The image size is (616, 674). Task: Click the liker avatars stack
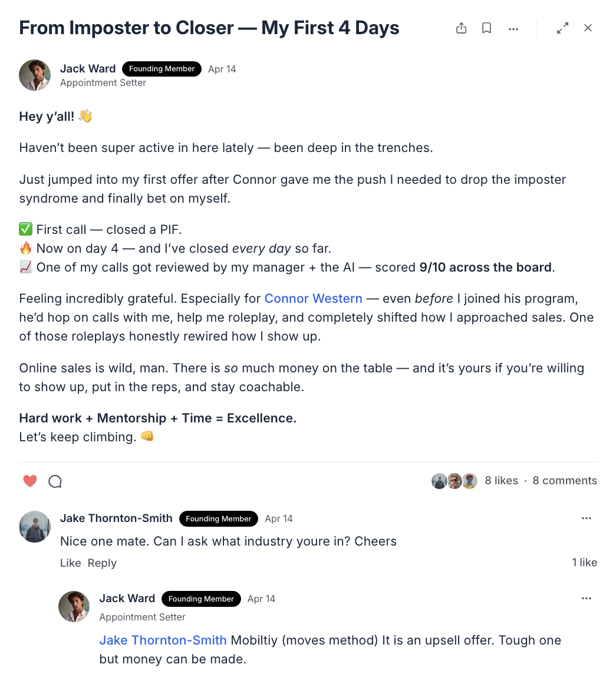coord(454,481)
